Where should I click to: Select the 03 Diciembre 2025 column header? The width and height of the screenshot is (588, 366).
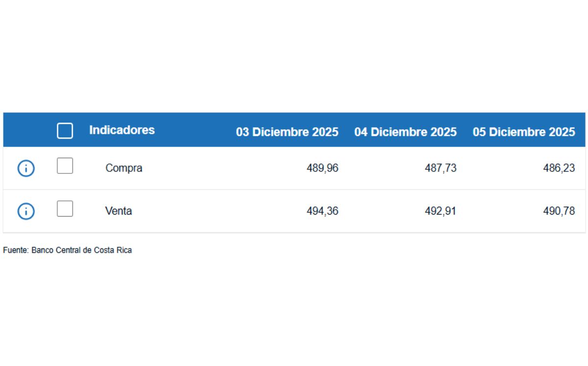(287, 132)
